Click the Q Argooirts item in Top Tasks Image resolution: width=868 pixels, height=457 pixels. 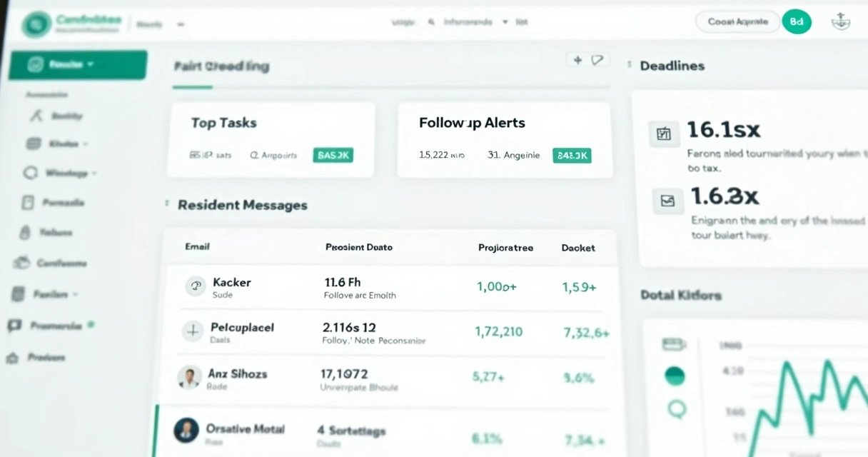pyautogui.click(x=274, y=155)
